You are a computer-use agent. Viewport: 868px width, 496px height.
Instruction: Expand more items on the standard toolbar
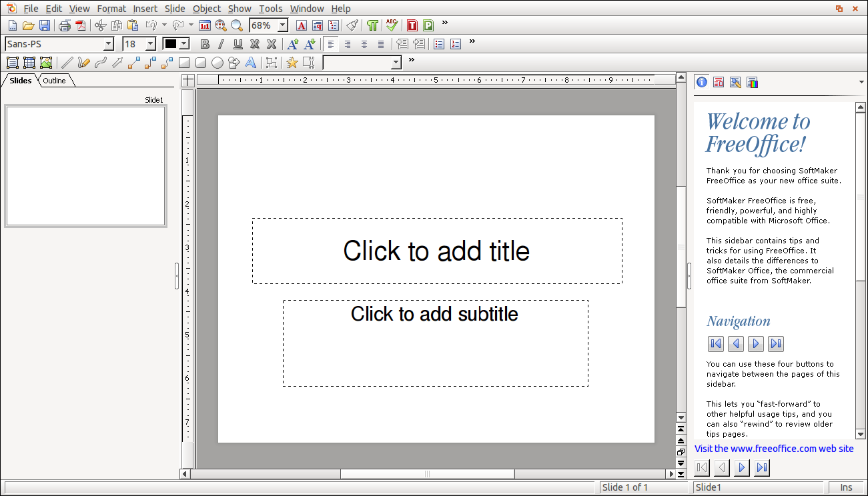point(445,23)
